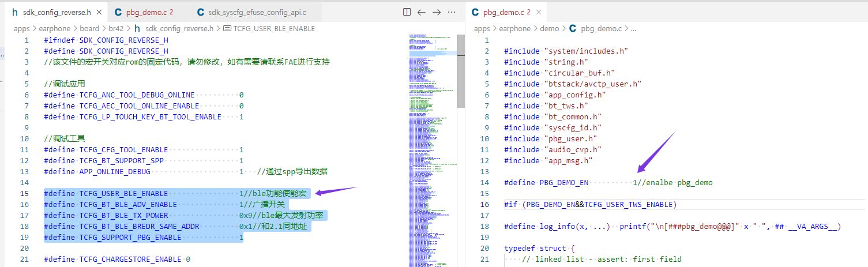Click TCFG_BT_SUPPORT_SPP define line

point(144,160)
